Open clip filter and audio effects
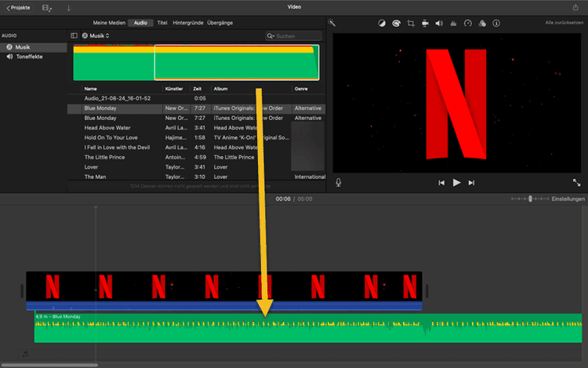 482,24
